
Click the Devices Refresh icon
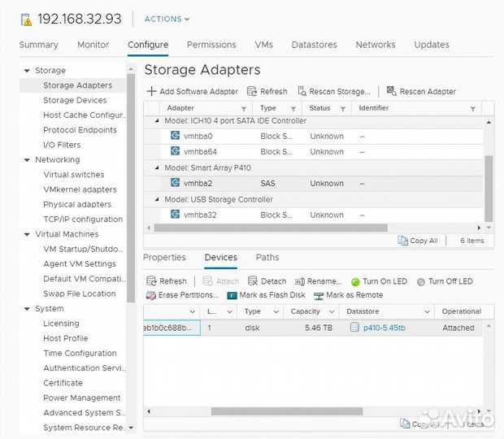151,281
